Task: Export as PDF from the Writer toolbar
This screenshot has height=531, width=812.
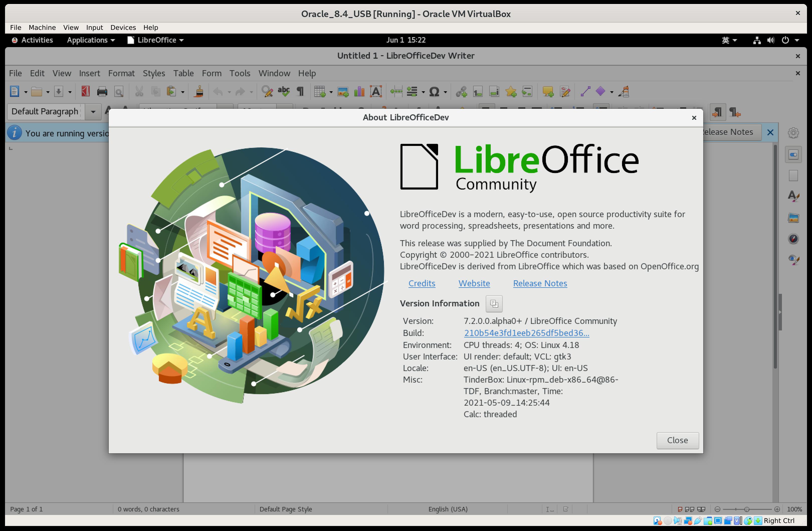Action: click(x=86, y=92)
